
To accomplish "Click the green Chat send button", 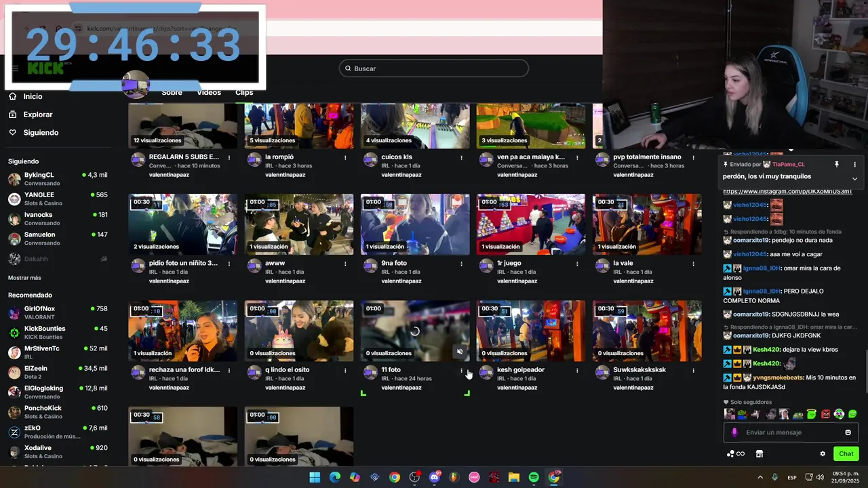I will 846,453.
